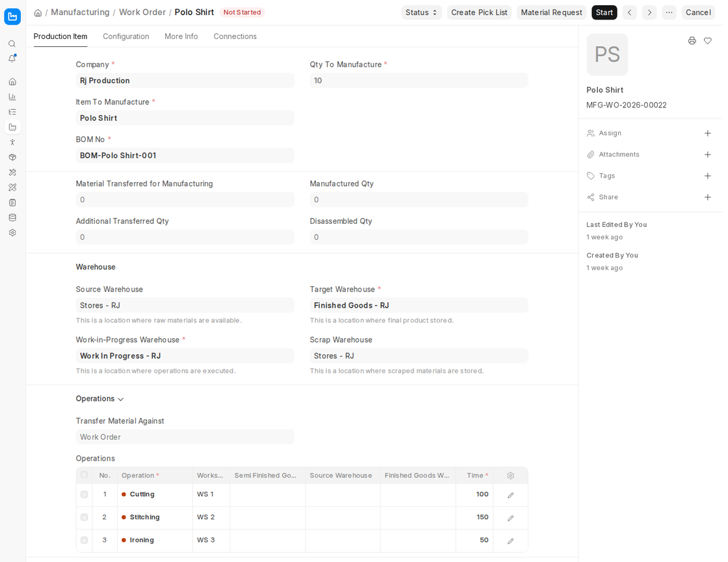Print the work order

click(x=692, y=41)
